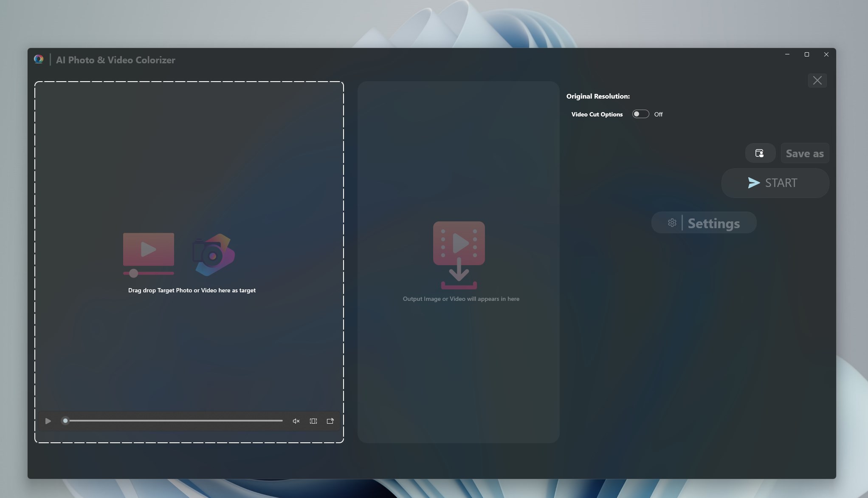The image size is (868, 498).
Task: Click the Settings gear icon
Action: click(672, 222)
